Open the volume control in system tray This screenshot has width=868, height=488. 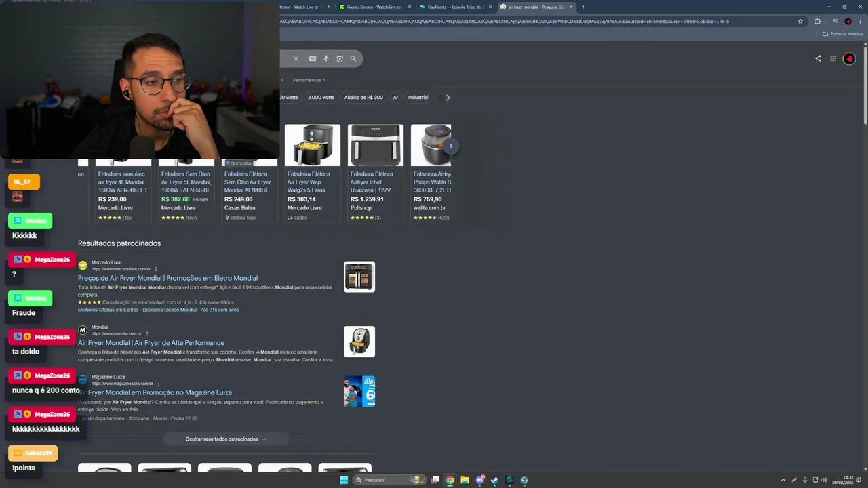pyautogui.click(x=824, y=480)
